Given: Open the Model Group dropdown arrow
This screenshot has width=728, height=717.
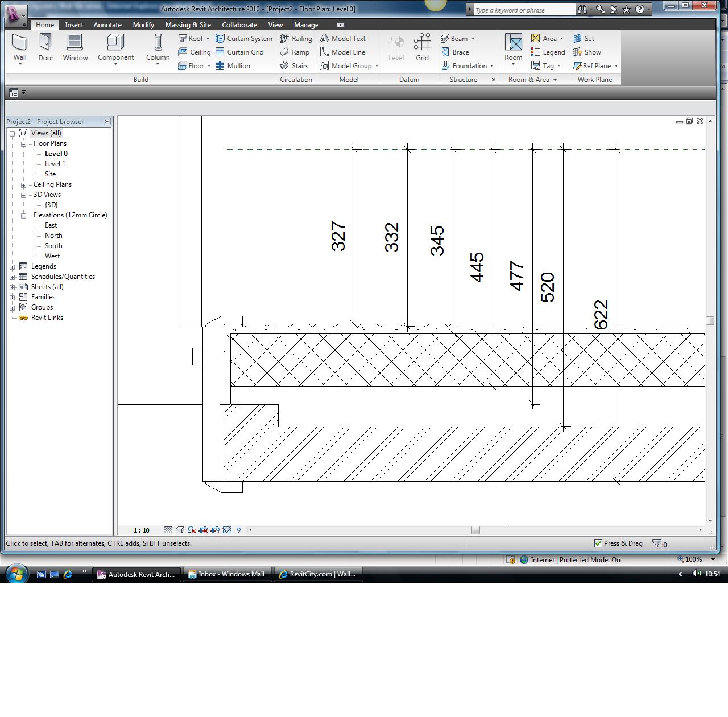Looking at the screenshot, I should [x=377, y=66].
